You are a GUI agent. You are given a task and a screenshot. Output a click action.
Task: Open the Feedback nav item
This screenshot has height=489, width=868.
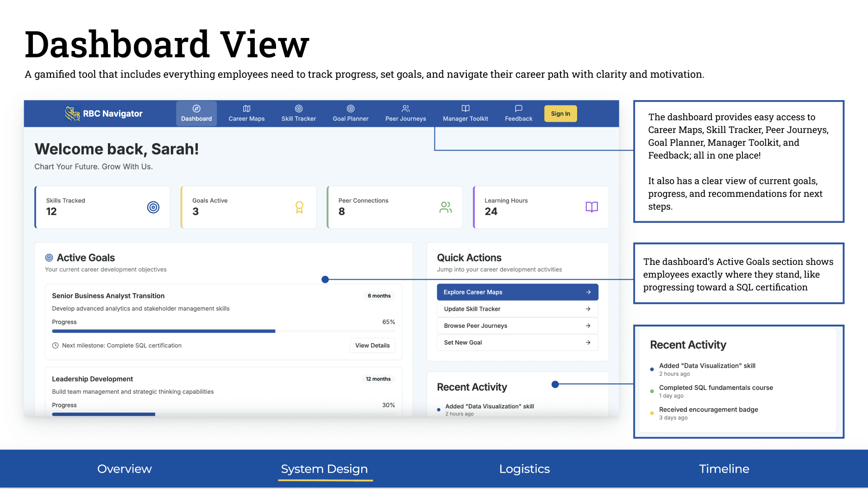click(x=519, y=113)
